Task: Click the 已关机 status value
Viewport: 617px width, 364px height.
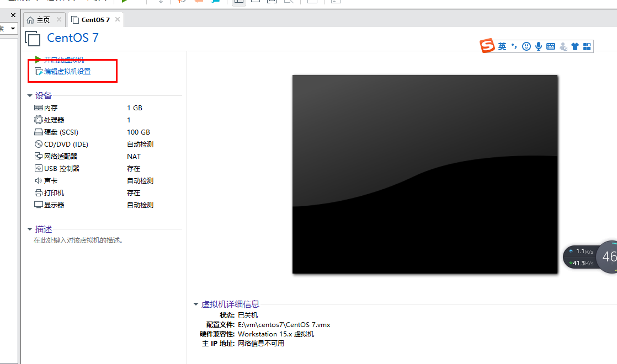Action: 248,315
